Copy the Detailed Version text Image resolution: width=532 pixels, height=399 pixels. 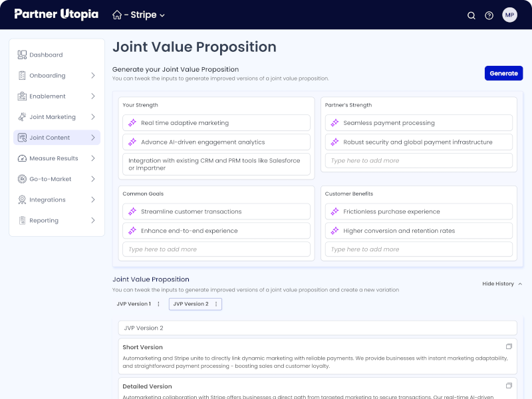(509, 386)
